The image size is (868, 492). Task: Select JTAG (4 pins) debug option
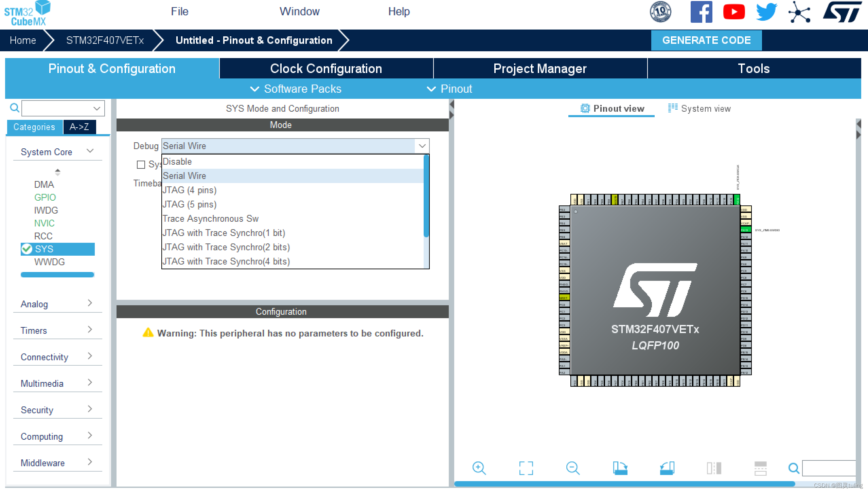point(190,190)
